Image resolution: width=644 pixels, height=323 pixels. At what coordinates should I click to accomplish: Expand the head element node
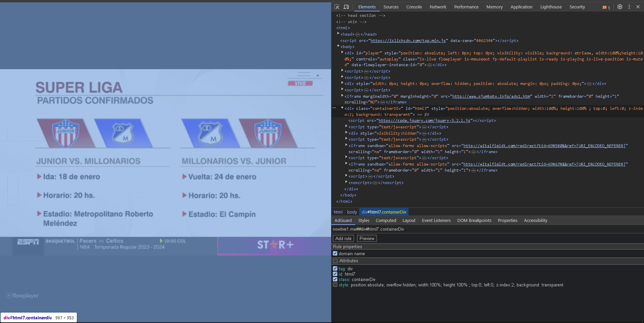(x=338, y=34)
